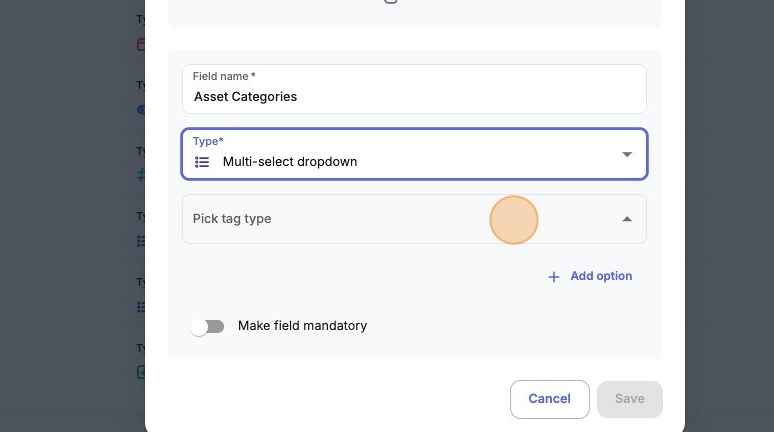Open the 'Multi-select dropdown' type selector
This screenshot has width=774, height=432.
(400, 161)
